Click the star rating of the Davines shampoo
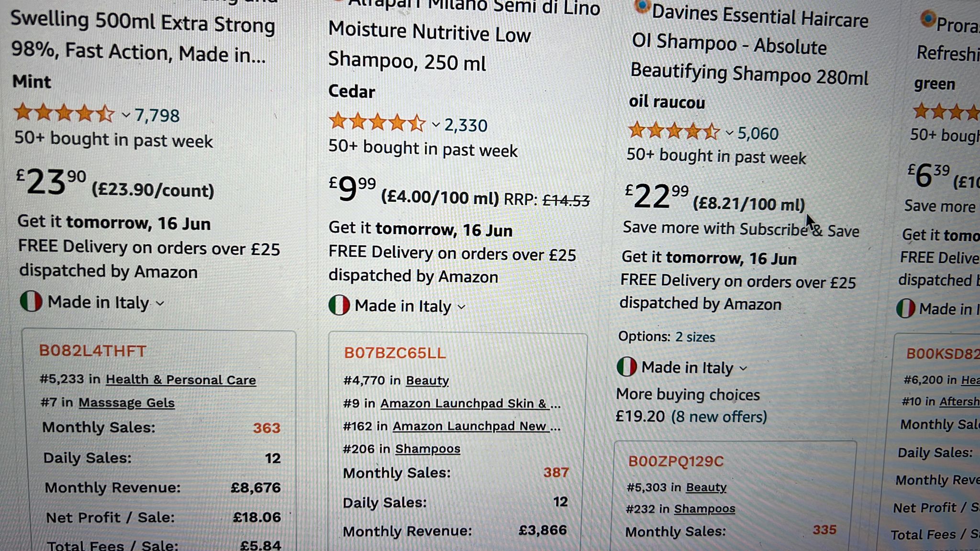The height and width of the screenshot is (551, 980). click(x=674, y=131)
